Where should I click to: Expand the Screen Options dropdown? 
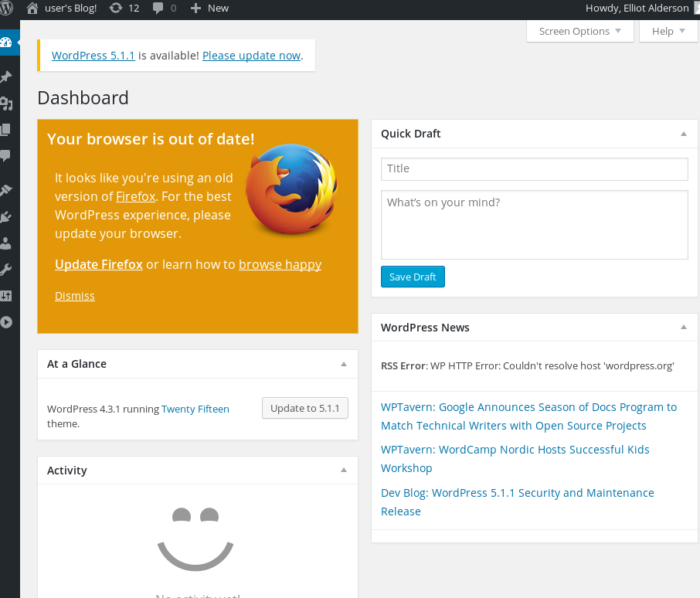580,31
